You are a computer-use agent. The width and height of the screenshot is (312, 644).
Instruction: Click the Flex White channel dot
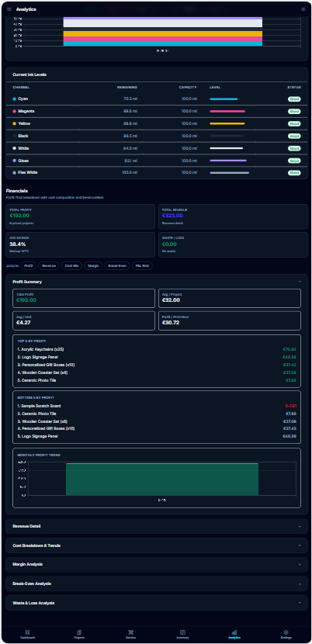coord(15,173)
